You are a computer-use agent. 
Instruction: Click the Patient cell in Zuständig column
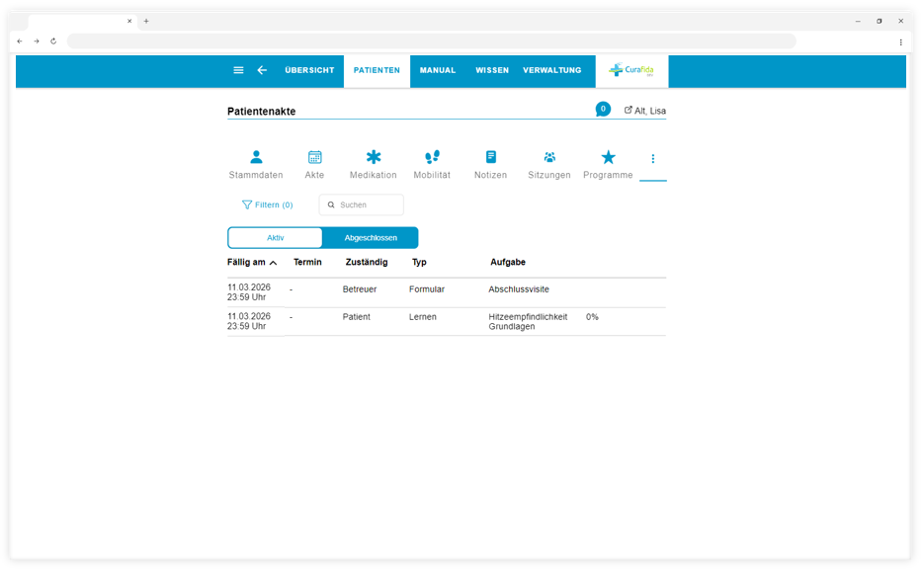357,317
